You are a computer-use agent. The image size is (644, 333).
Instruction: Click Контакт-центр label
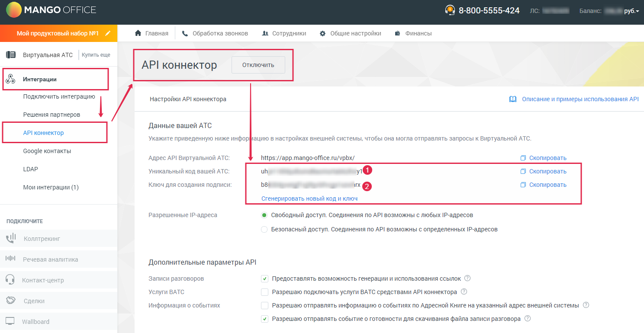coord(43,280)
